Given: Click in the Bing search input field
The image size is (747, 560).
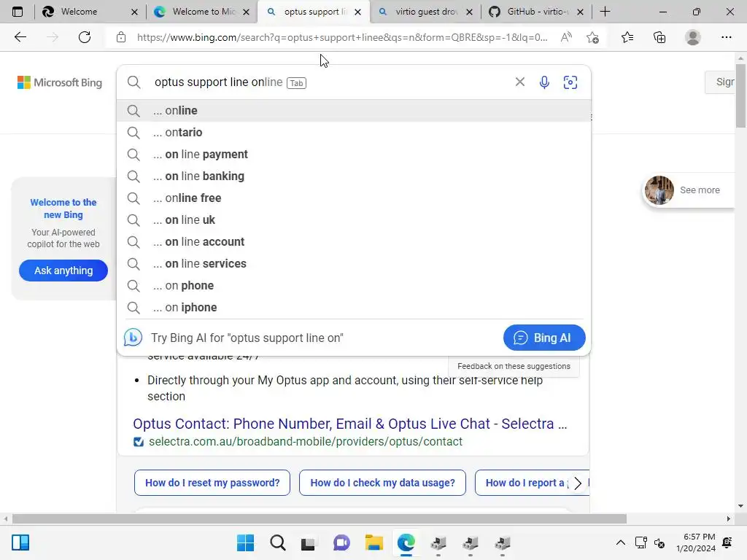Looking at the screenshot, I should (x=329, y=82).
